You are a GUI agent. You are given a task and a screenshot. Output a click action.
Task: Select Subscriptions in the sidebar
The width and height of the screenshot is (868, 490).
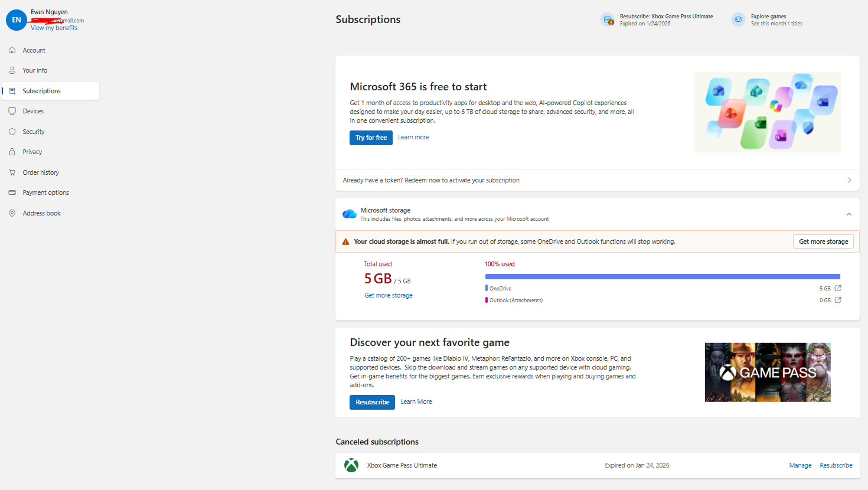click(51, 91)
